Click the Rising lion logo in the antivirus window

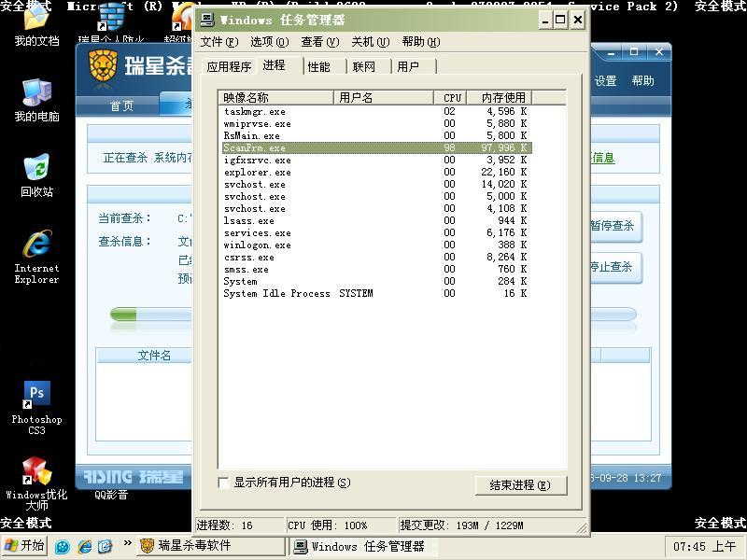coord(103,65)
